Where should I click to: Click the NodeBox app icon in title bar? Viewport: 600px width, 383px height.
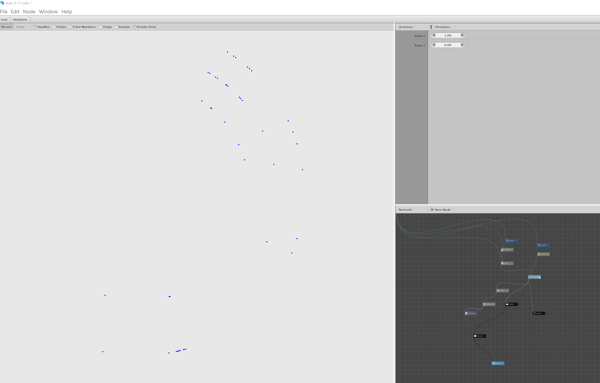pyautogui.click(x=2, y=3)
